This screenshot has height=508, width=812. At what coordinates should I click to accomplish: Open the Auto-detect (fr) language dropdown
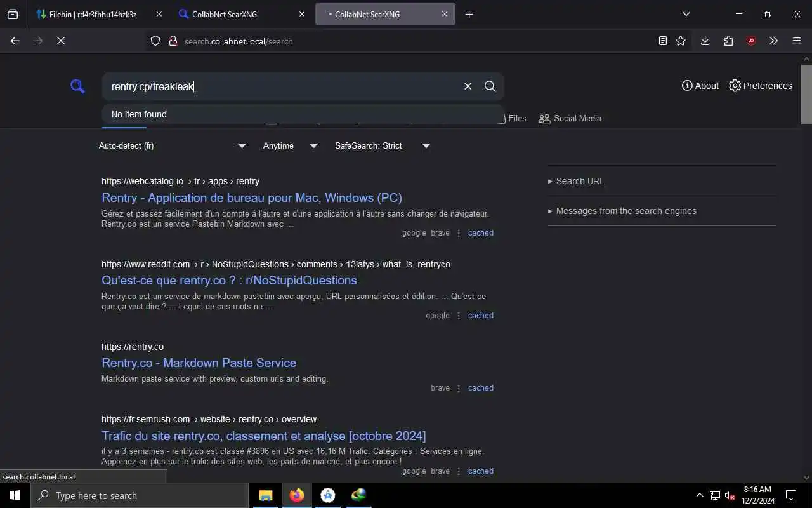pyautogui.click(x=173, y=145)
